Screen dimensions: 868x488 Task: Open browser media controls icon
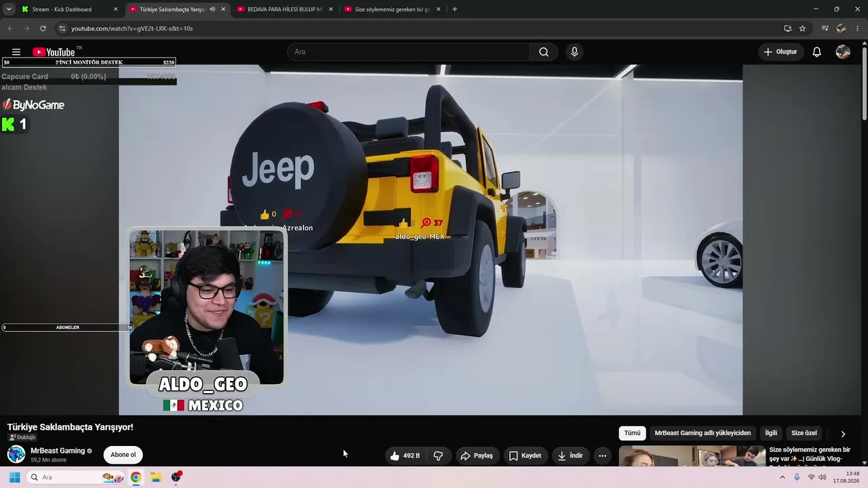(x=825, y=28)
